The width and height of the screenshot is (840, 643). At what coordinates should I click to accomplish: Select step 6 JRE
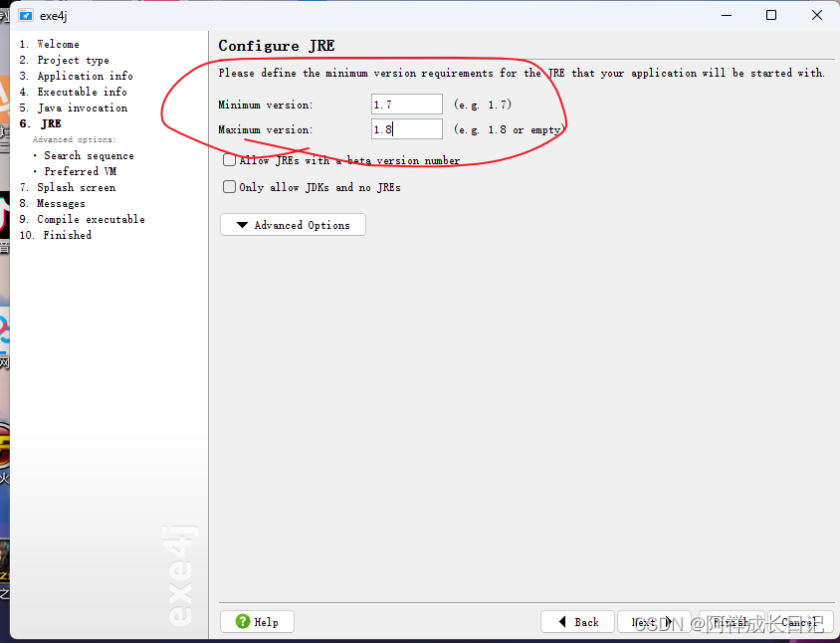click(41, 123)
